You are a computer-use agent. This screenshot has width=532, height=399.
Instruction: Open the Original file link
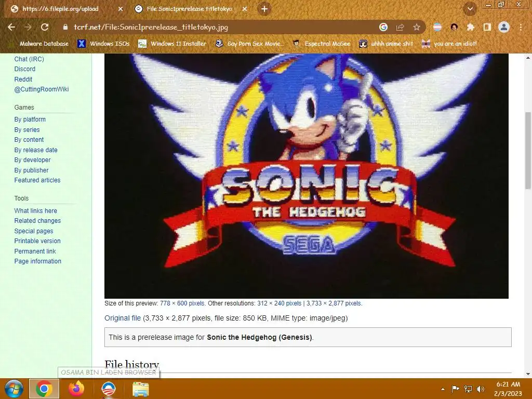123,318
